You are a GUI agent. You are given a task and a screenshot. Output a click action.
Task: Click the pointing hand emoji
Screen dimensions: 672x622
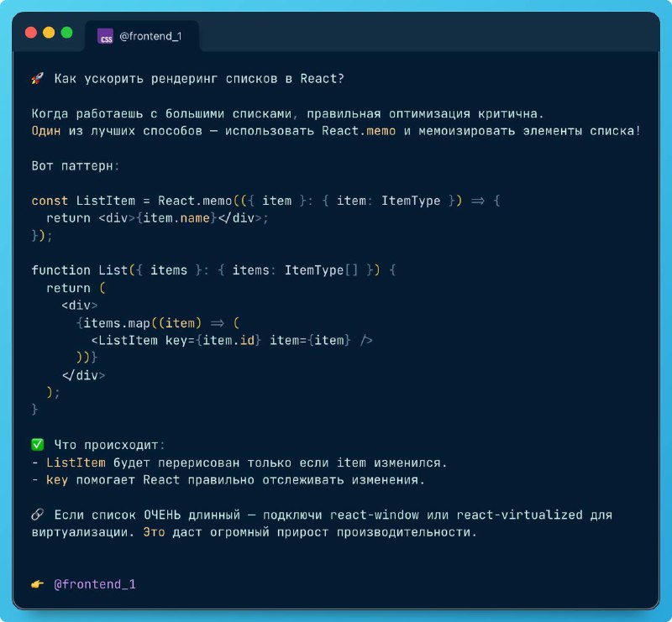[x=38, y=584]
